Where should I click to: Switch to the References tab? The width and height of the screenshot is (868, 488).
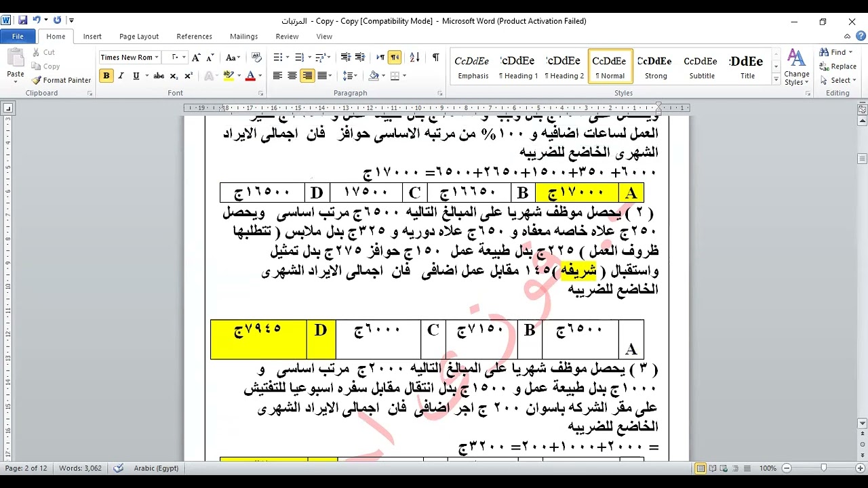click(194, 37)
